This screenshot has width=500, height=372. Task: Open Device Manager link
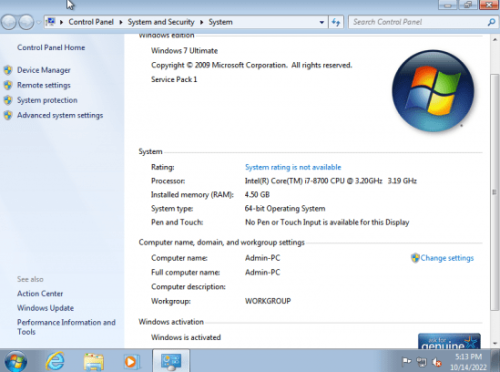coord(44,70)
